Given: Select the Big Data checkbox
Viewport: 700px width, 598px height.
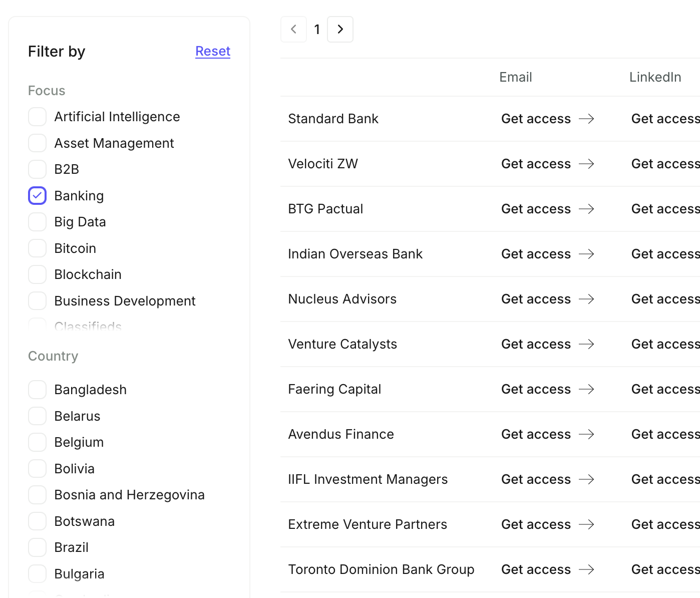Looking at the screenshot, I should tap(37, 222).
